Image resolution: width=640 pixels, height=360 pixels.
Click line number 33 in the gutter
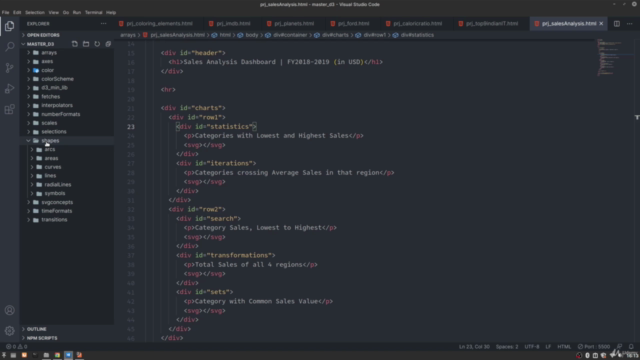point(131,219)
